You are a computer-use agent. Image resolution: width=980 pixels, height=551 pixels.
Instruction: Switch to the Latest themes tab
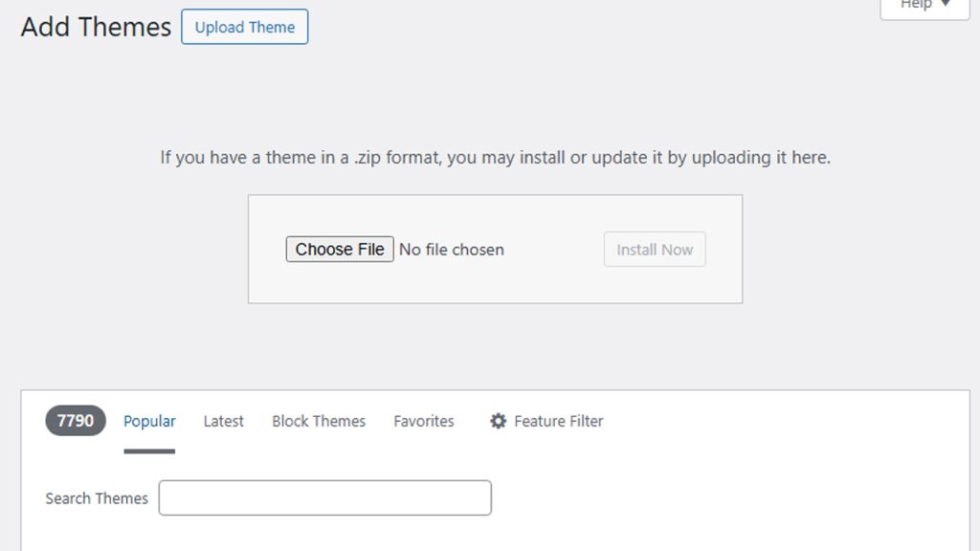pyautogui.click(x=223, y=421)
